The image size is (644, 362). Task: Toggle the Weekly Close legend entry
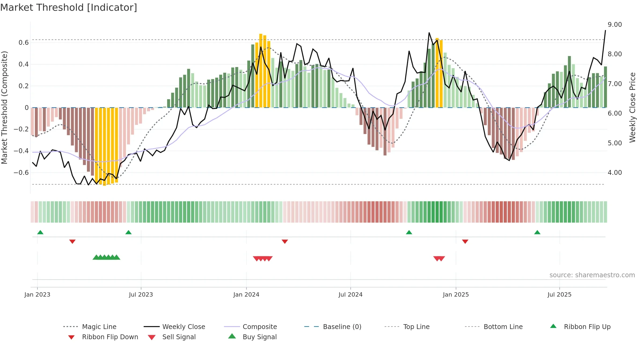pos(174,327)
